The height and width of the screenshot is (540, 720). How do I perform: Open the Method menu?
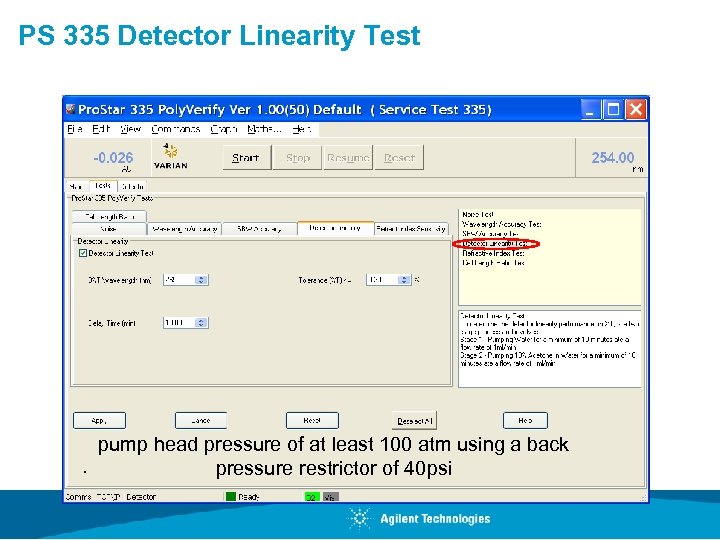[264, 129]
